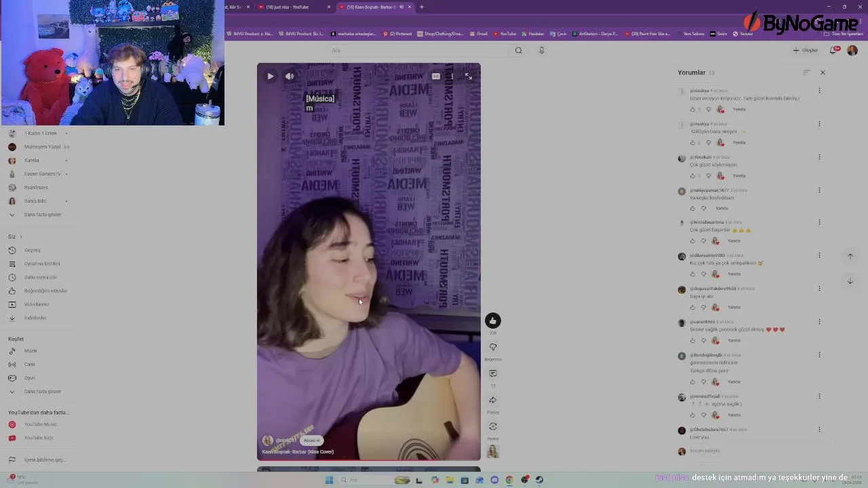
Task: Switch to the 'just nisa - YouTube' tab
Action: tap(294, 7)
